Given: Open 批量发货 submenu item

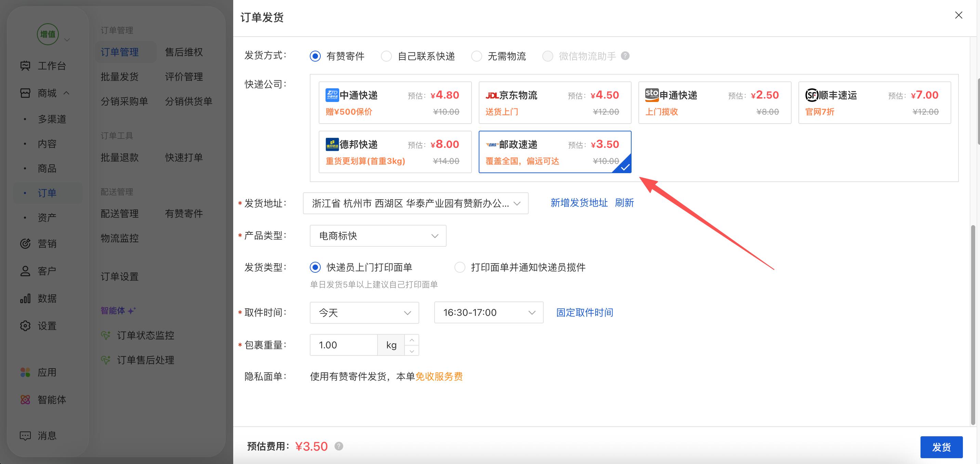Looking at the screenshot, I should [x=119, y=77].
